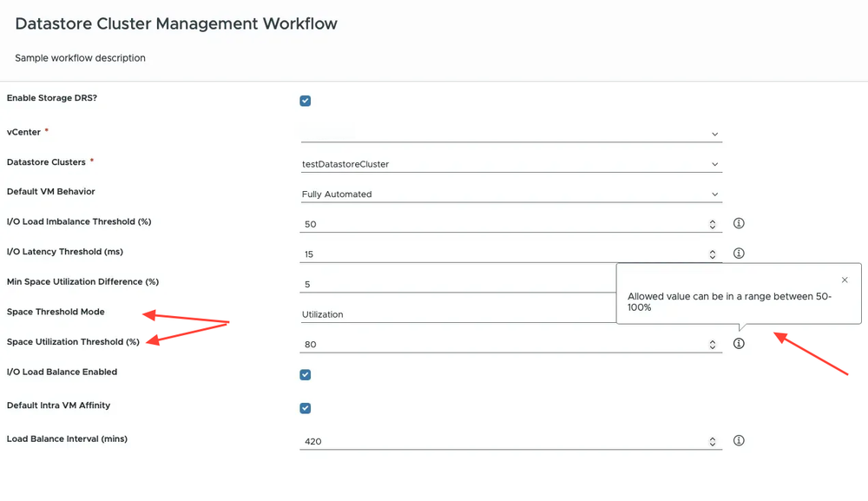Screen dimensions: 868x501
Task: Increase Space Utilization Threshold using stepper
Action: [x=712, y=340]
